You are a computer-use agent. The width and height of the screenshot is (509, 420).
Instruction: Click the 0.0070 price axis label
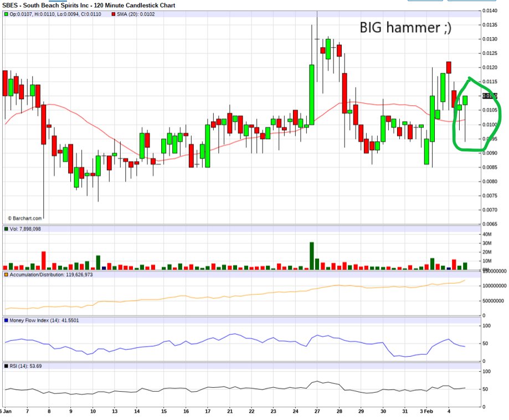pos(490,210)
